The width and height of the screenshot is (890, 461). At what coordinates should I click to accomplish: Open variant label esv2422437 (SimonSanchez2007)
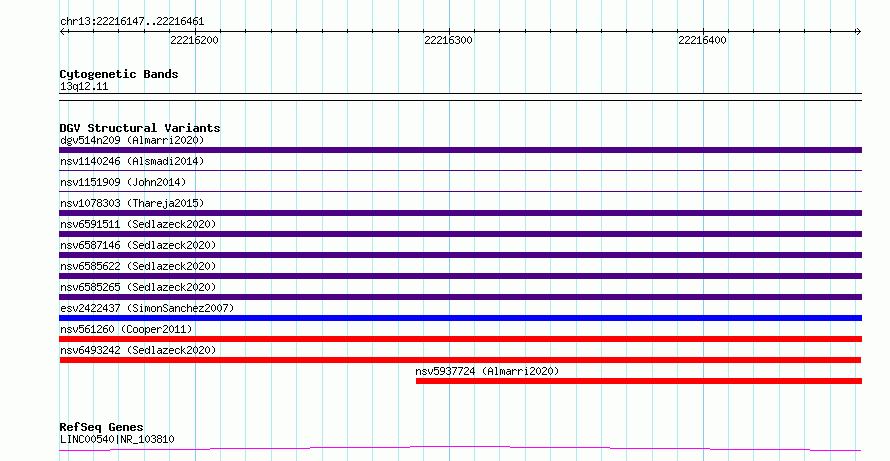[147, 308]
